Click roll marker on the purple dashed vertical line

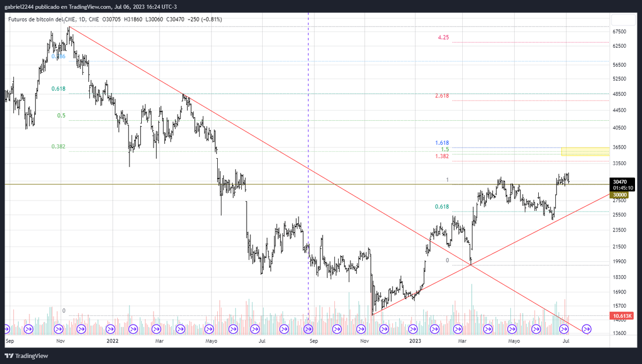tap(308, 329)
